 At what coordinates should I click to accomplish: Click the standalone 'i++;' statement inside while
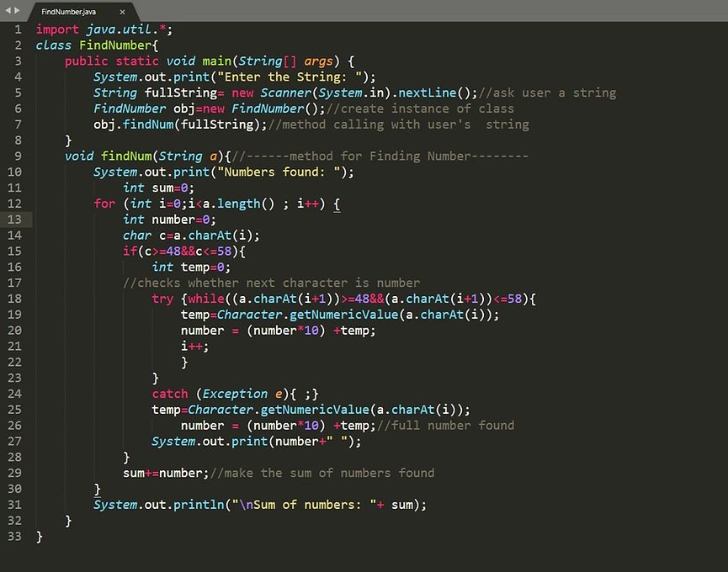click(195, 347)
